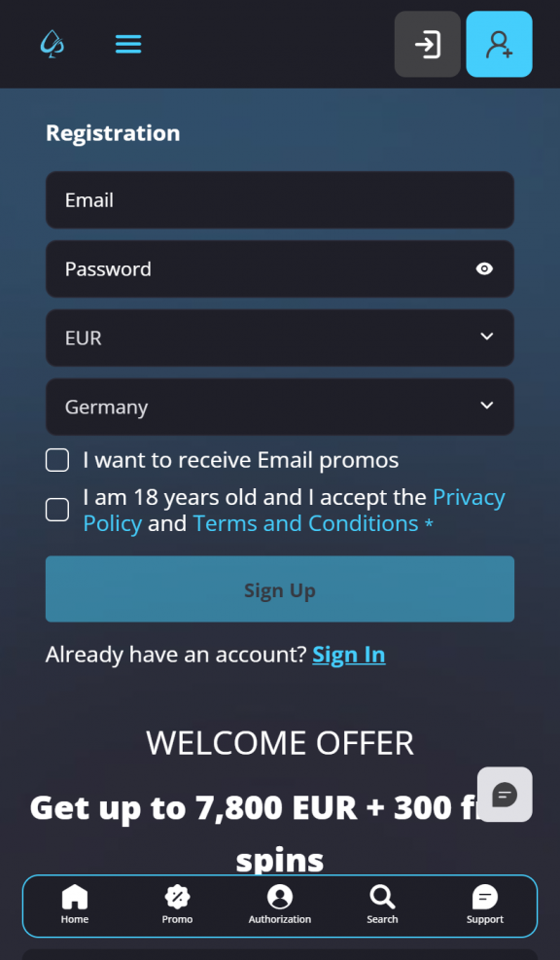Open the Terms and Conditions link
This screenshot has height=960, width=560.
coord(305,523)
